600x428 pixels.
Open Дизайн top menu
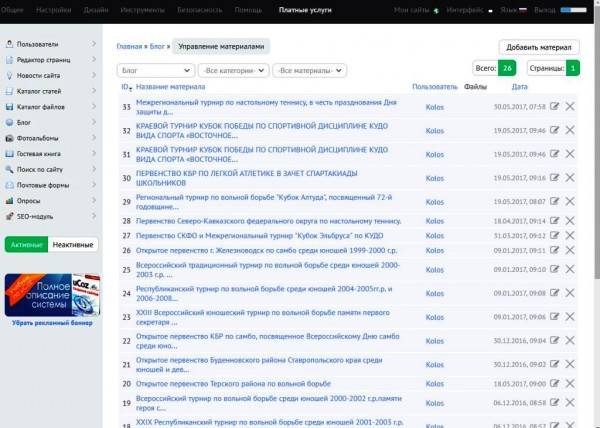[96, 10]
